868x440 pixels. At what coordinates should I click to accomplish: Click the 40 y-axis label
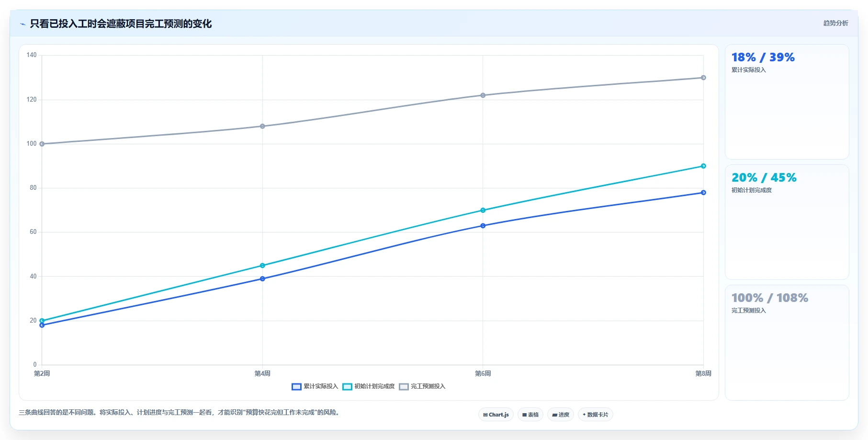tap(33, 277)
